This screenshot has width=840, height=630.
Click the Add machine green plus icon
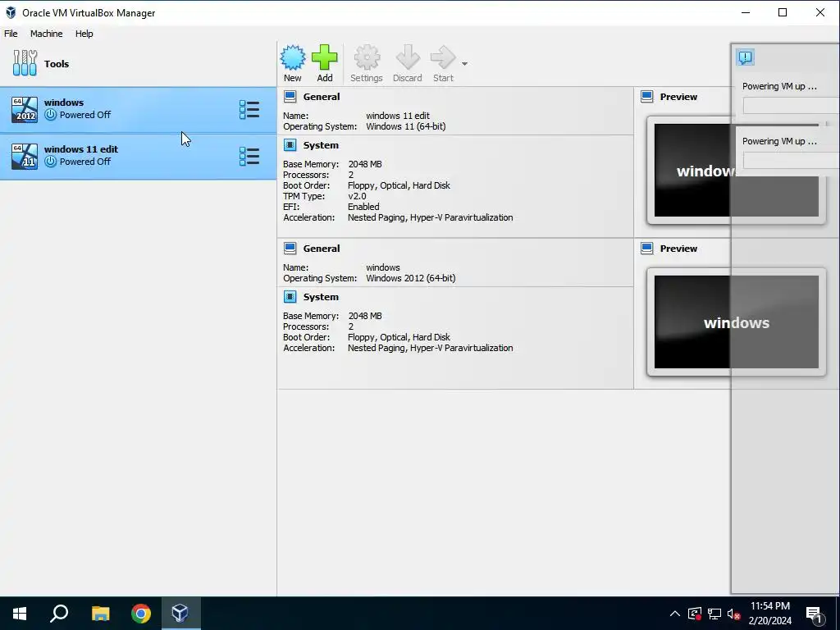pos(325,57)
